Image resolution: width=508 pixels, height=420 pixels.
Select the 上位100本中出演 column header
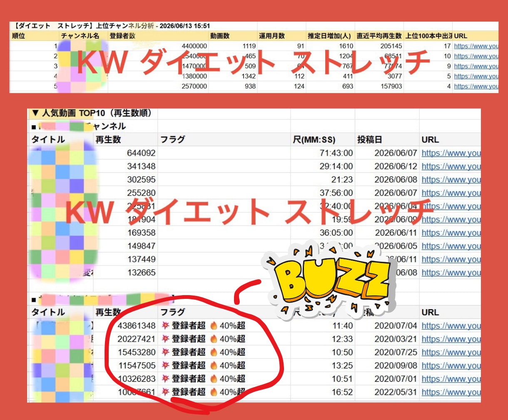(429, 36)
